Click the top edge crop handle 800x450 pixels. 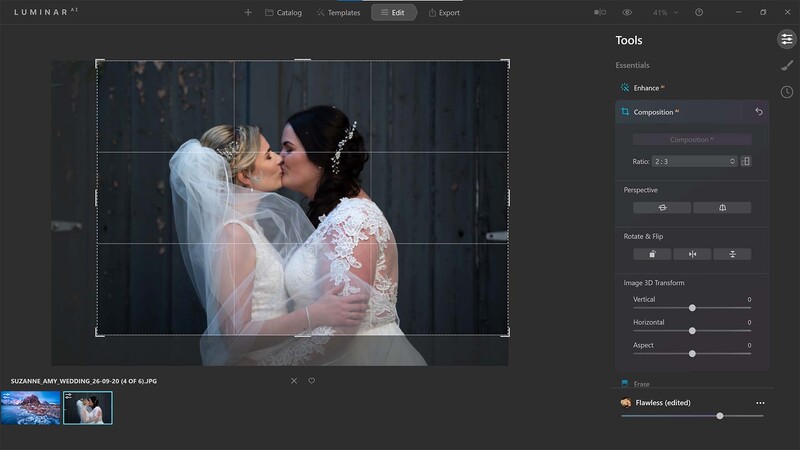tap(303, 61)
